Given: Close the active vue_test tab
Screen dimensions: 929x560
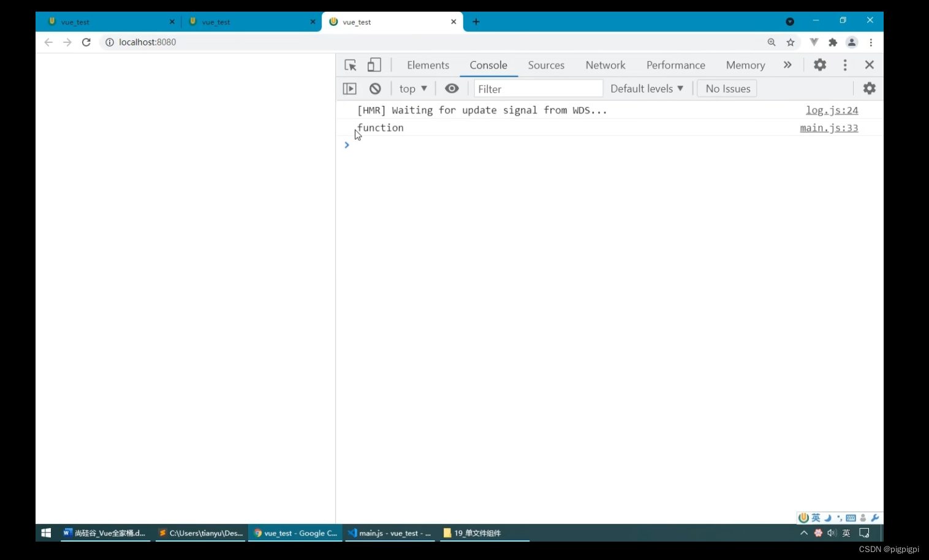Looking at the screenshot, I should 453,21.
